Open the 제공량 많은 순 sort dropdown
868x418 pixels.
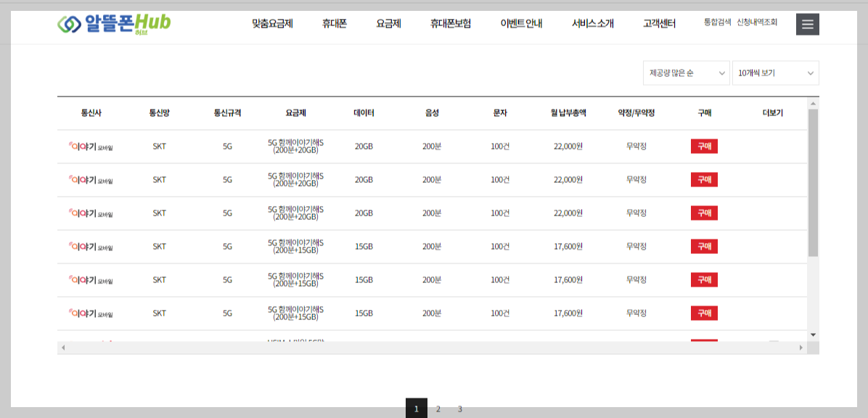click(686, 73)
